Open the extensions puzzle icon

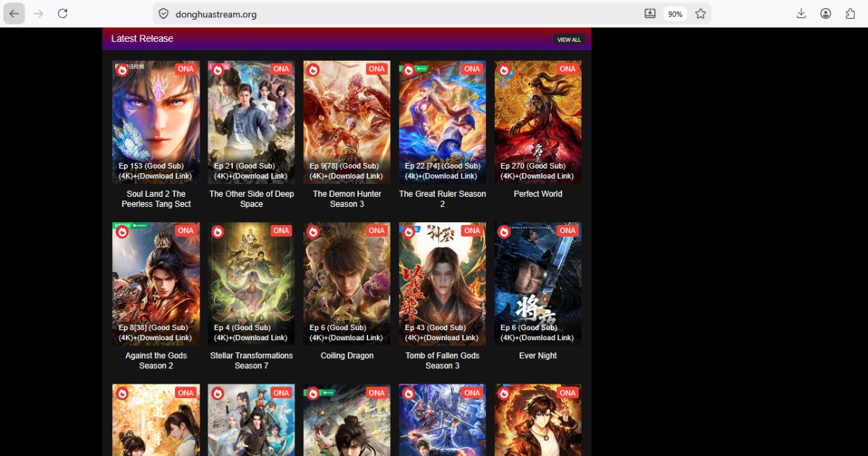coord(850,14)
